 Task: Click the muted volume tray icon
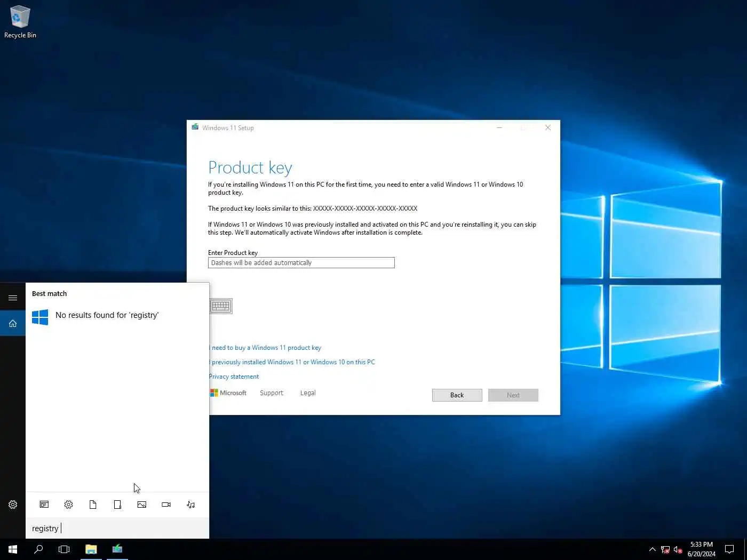pyautogui.click(x=678, y=550)
